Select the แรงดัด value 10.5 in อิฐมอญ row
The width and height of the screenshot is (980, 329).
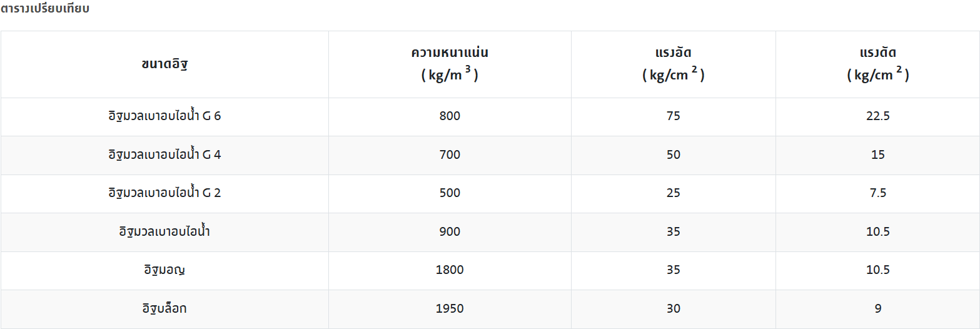[x=878, y=270]
